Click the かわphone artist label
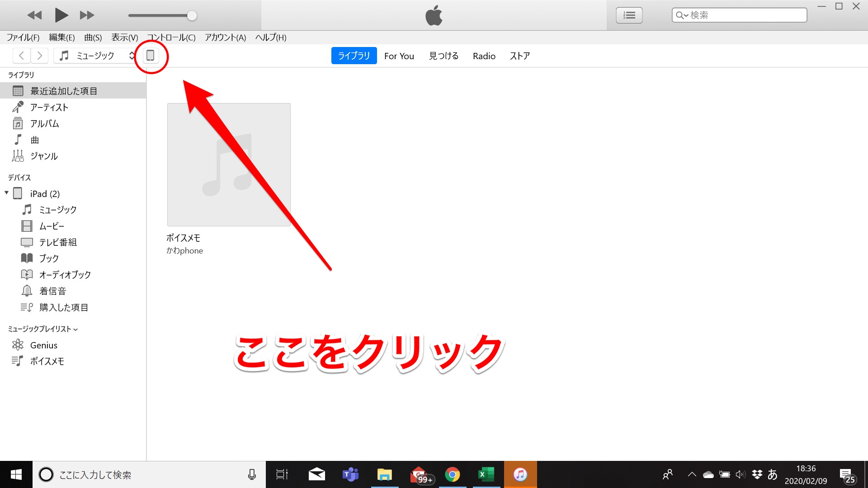This screenshot has height=488, width=868. point(184,251)
